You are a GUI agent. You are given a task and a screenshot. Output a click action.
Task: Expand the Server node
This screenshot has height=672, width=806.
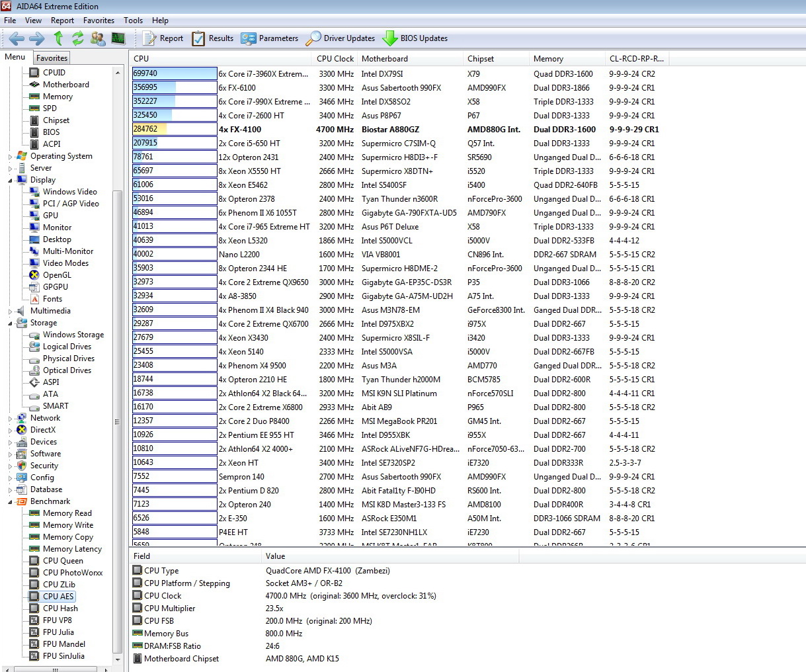coord(11,169)
